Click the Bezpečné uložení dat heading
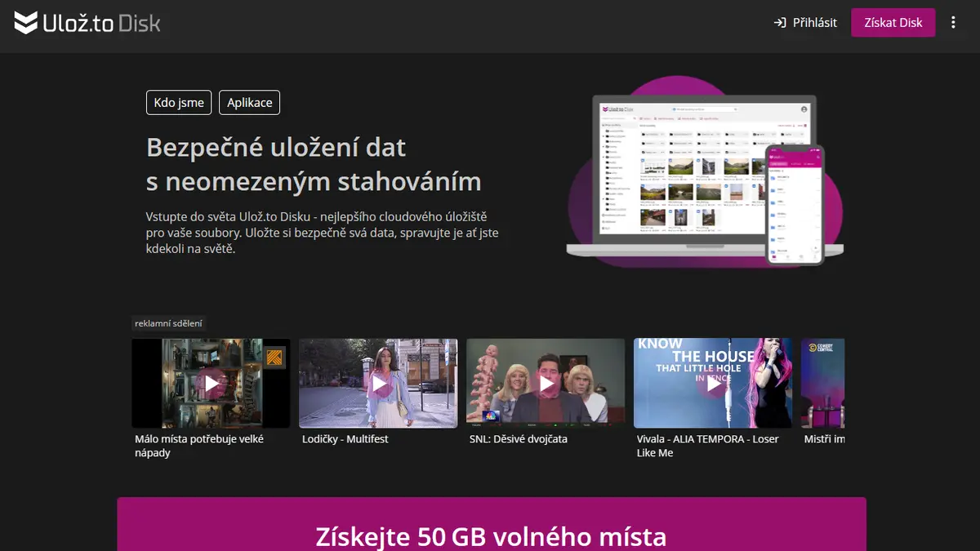980x551 pixels. [x=314, y=164]
